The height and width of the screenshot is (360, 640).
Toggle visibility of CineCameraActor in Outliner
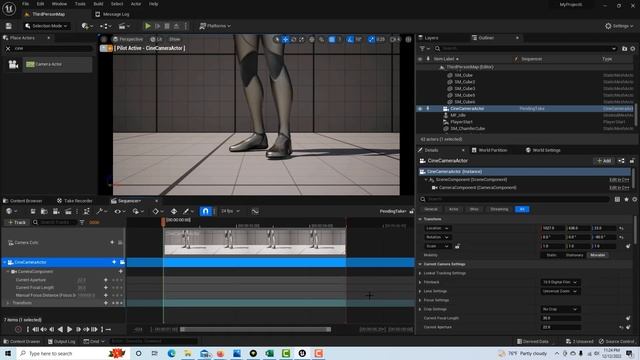tap(420, 109)
